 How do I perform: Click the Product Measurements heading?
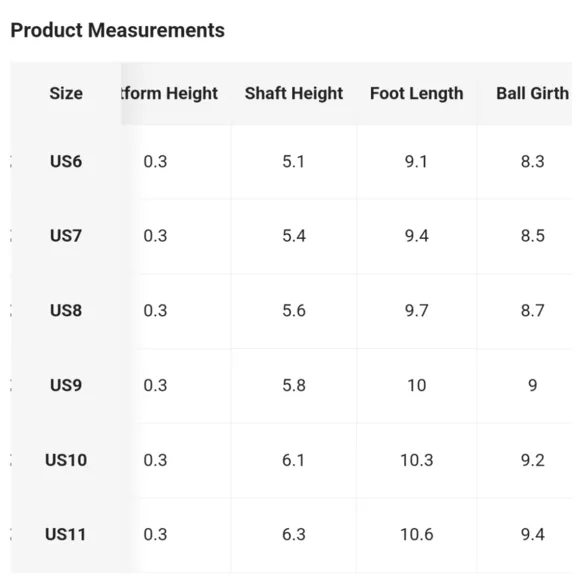(x=117, y=30)
